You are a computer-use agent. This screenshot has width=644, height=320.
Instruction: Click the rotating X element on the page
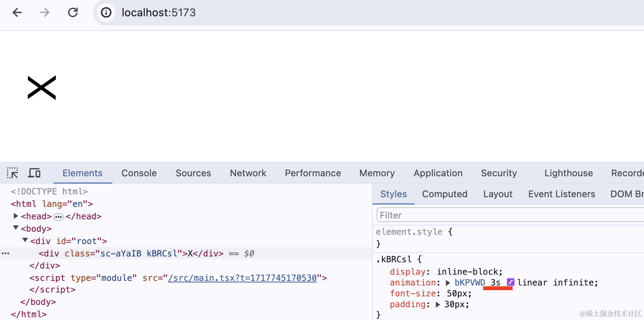coord(42,88)
